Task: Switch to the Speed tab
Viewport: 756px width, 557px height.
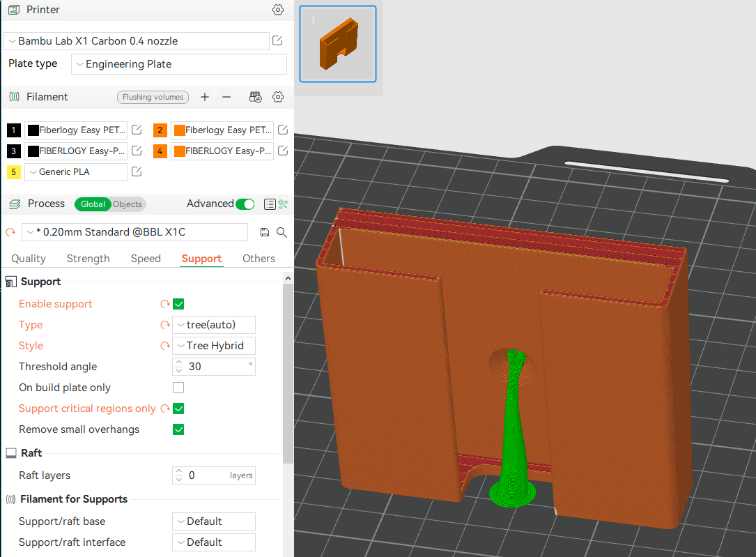Action: pyautogui.click(x=146, y=259)
